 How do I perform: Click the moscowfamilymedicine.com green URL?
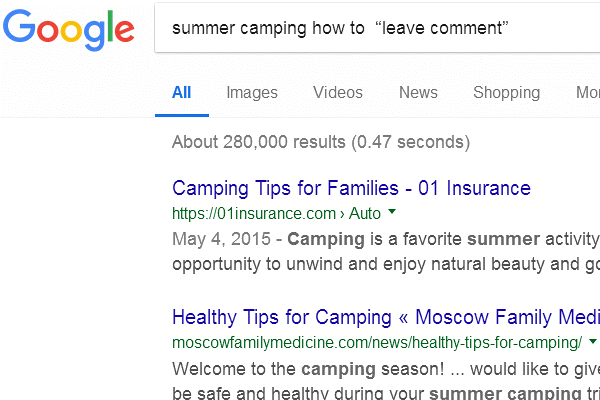376,342
